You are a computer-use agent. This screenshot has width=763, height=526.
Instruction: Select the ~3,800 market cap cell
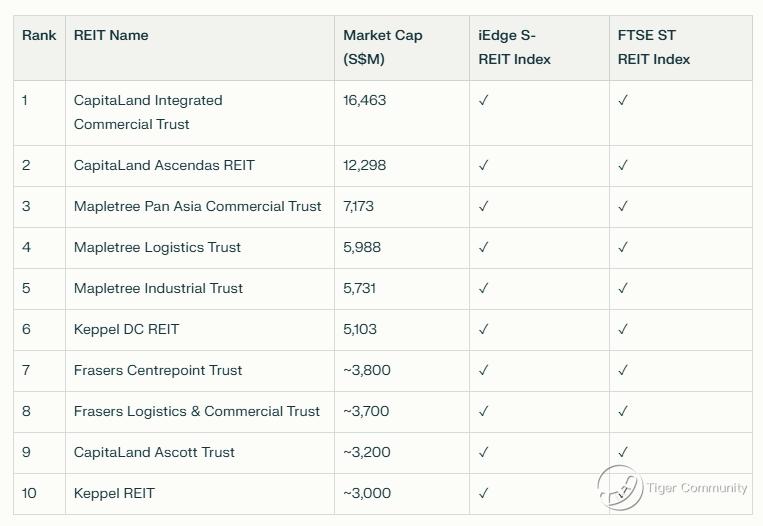pyautogui.click(x=366, y=371)
